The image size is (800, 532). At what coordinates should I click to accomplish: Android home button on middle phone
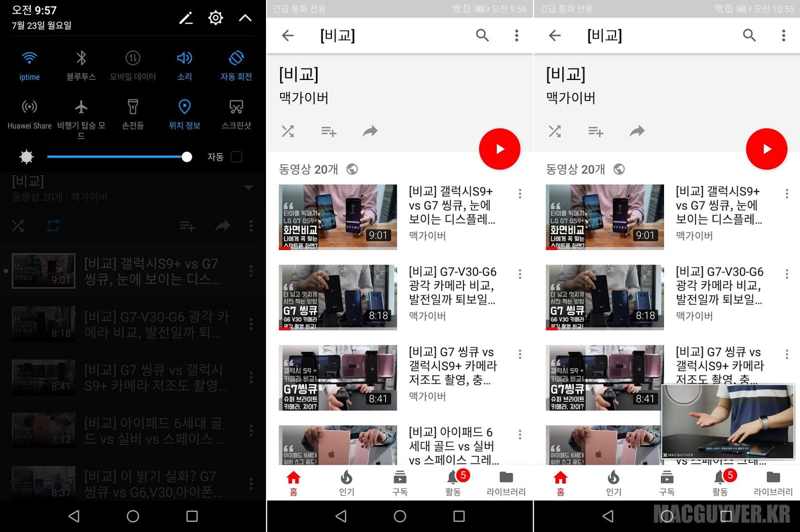click(400, 516)
